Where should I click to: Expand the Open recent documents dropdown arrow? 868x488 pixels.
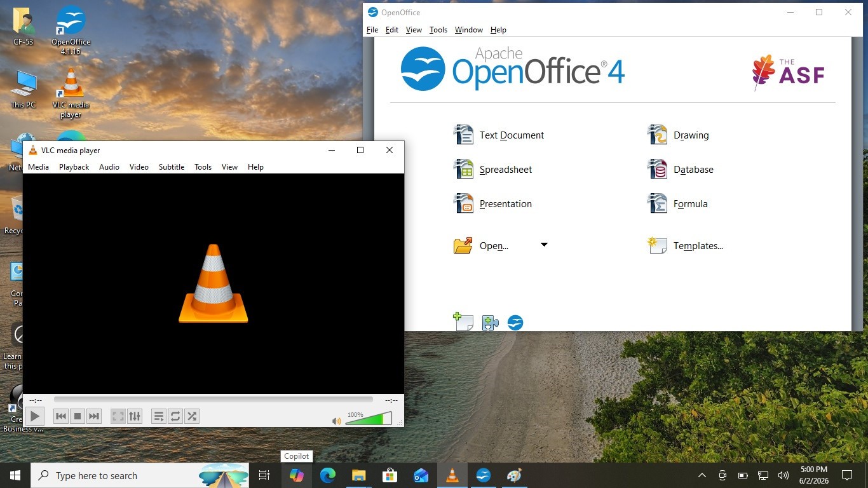544,245
